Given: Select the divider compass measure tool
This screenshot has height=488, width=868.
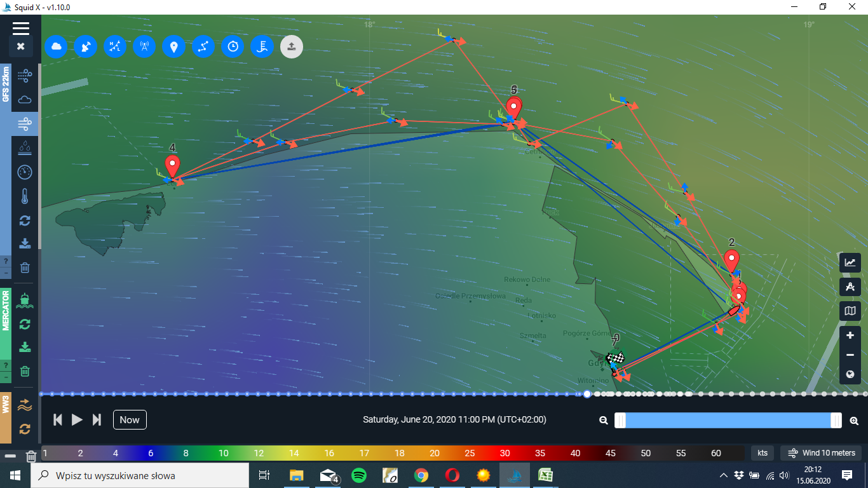Looking at the screenshot, I should coord(850,287).
